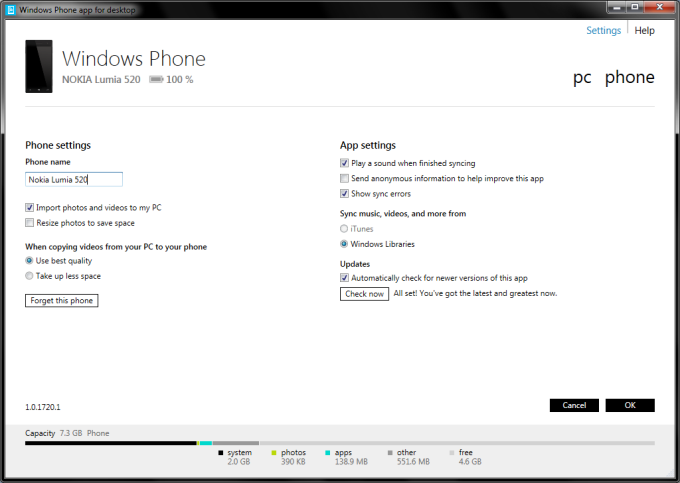
Task: Click the battery level icon
Action: tap(156, 79)
